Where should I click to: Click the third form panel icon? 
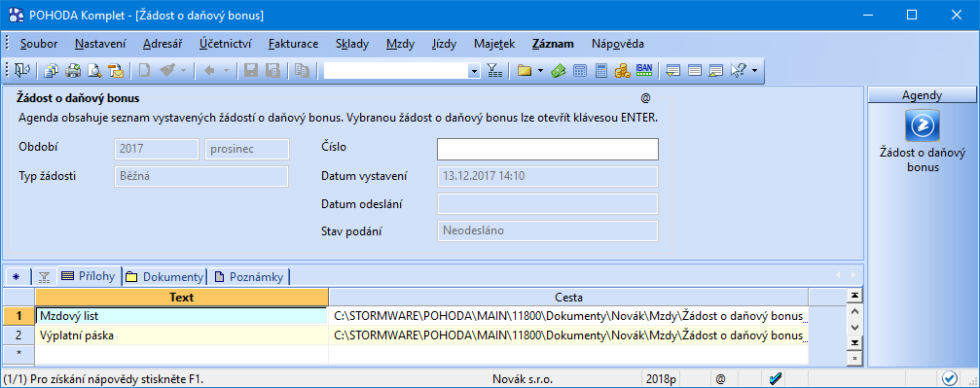pos(716,71)
